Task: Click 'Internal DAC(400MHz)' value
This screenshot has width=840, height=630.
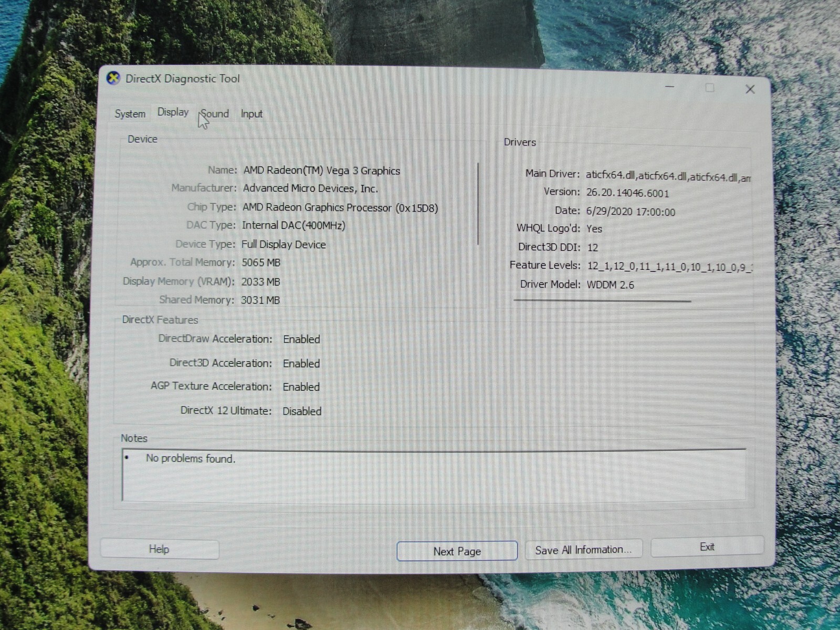Action: [x=293, y=225]
